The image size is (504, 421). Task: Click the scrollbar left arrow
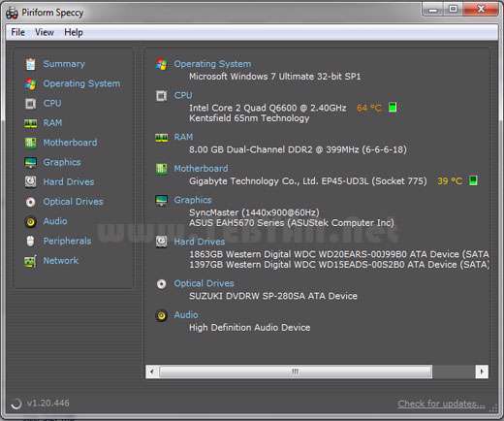click(x=152, y=372)
